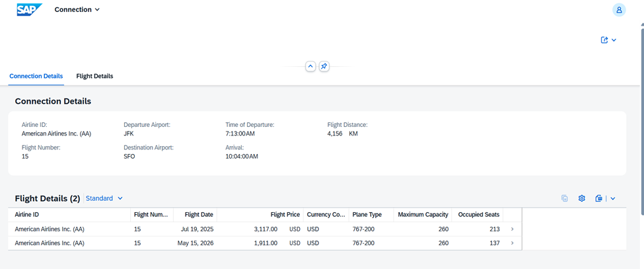Open table settings gear icon
644x269 pixels.
pyautogui.click(x=582, y=198)
